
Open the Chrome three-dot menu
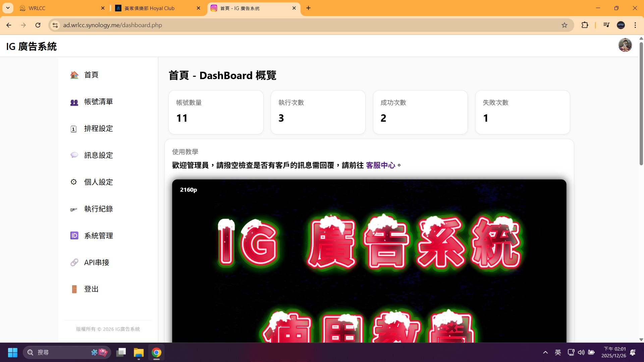pyautogui.click(x=635, y=25)
